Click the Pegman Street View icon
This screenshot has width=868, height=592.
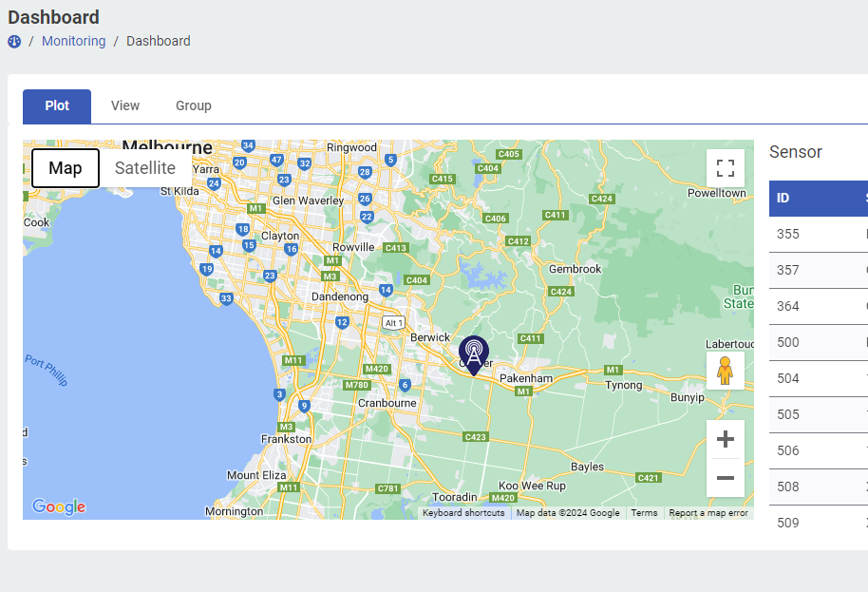[725, 370]
